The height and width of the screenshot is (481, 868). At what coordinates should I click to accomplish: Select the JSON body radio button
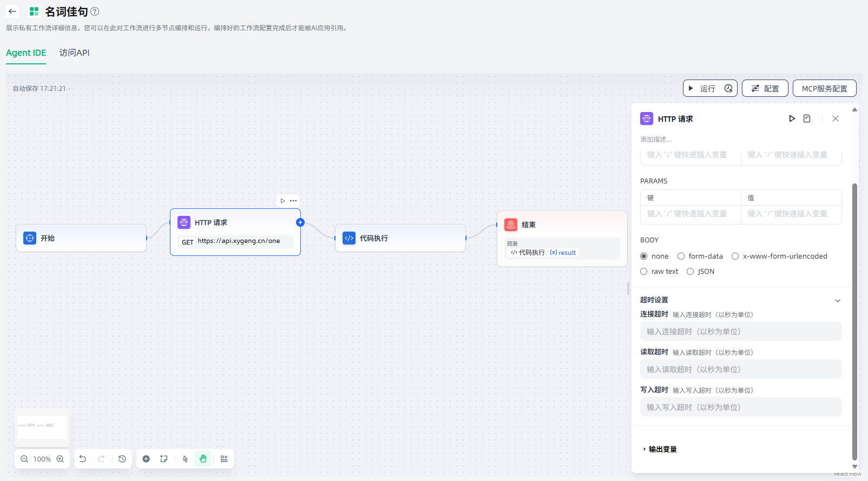(691, 272)
